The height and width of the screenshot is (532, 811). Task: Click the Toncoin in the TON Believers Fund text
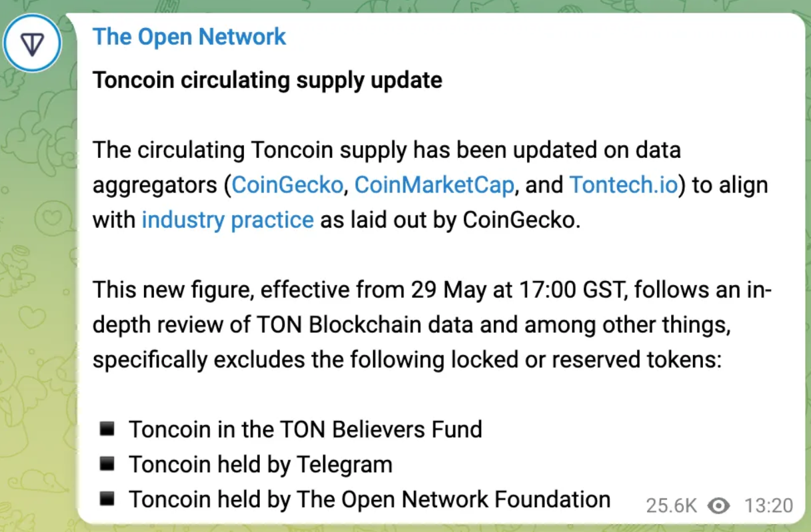pos(305,429)
